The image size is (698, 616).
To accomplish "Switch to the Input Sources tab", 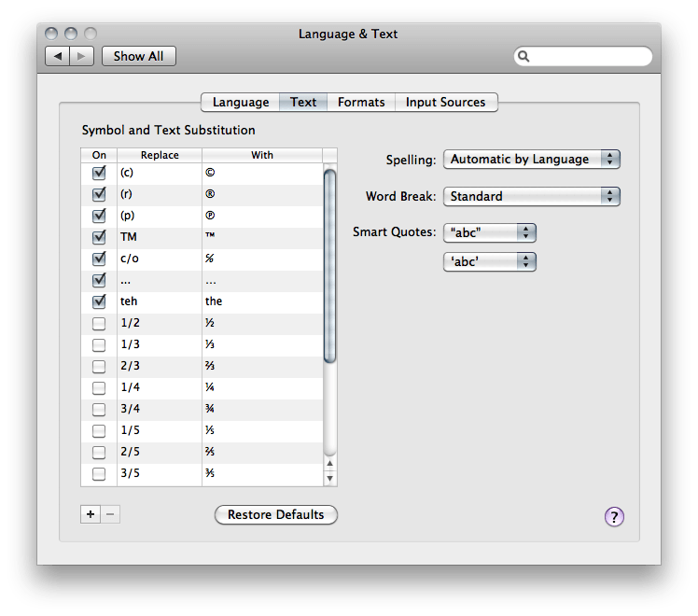I will point(445,102).
